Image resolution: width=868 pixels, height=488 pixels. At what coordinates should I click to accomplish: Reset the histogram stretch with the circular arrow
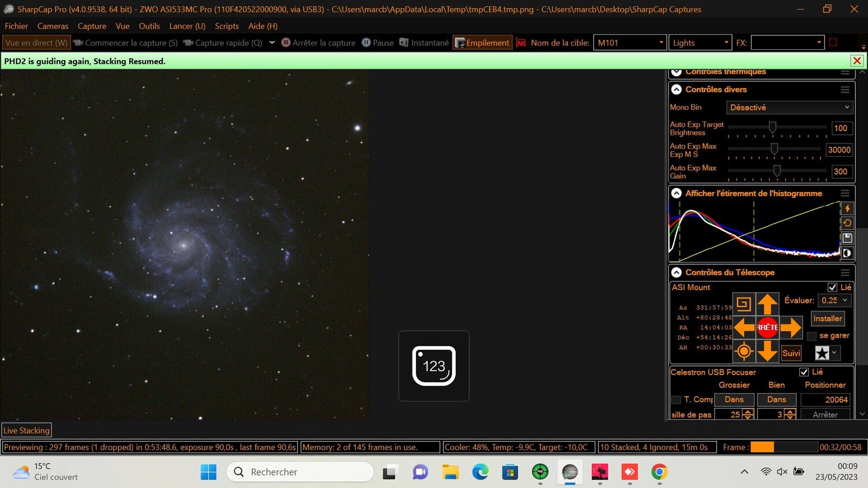847,223
